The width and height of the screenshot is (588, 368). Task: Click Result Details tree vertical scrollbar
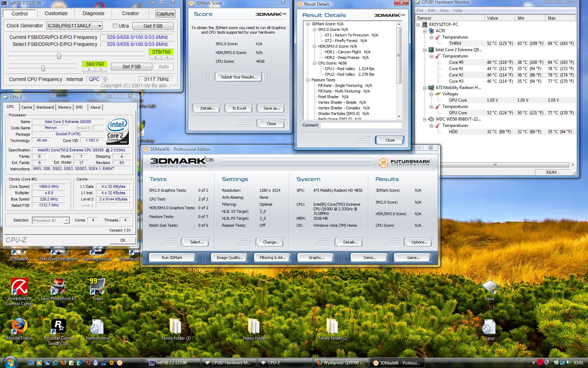pos(399,70)
